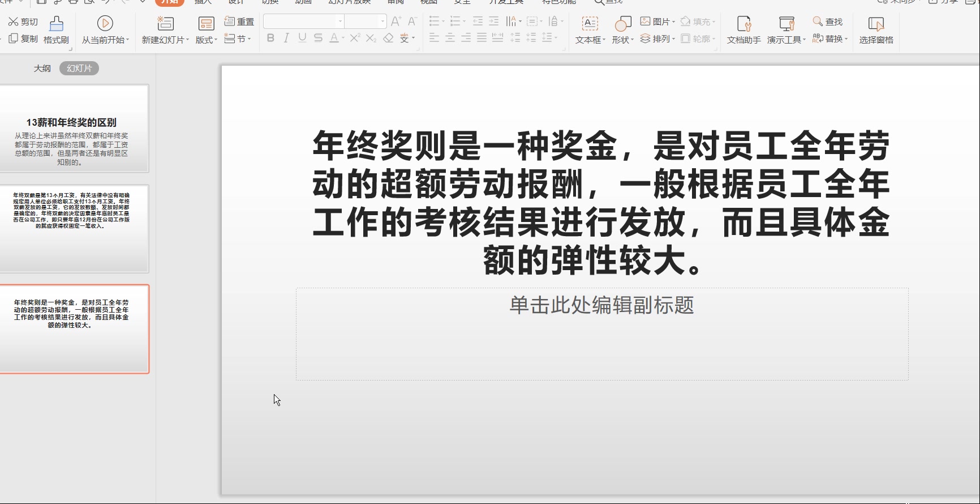980x504 pixels.
Task: Click the 图片 insert picture icon
Action: point(645,22)
